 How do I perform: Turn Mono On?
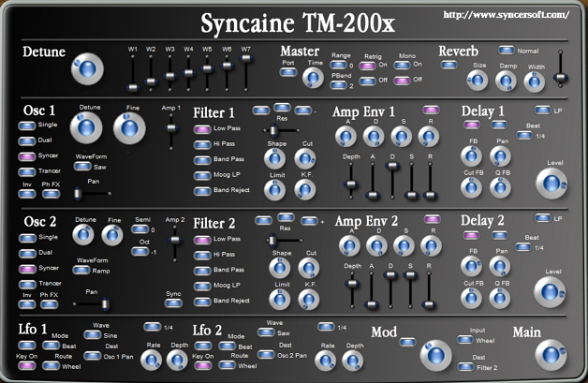coord(402,65)
